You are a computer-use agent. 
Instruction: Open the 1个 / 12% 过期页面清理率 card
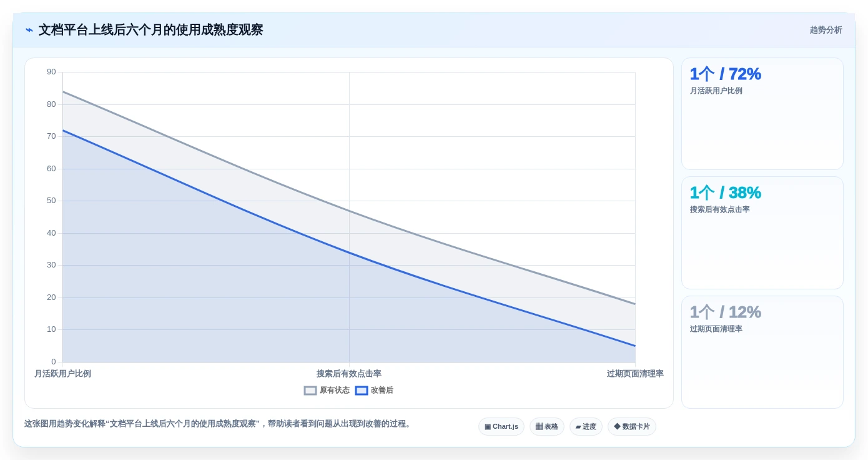(762, 352)
